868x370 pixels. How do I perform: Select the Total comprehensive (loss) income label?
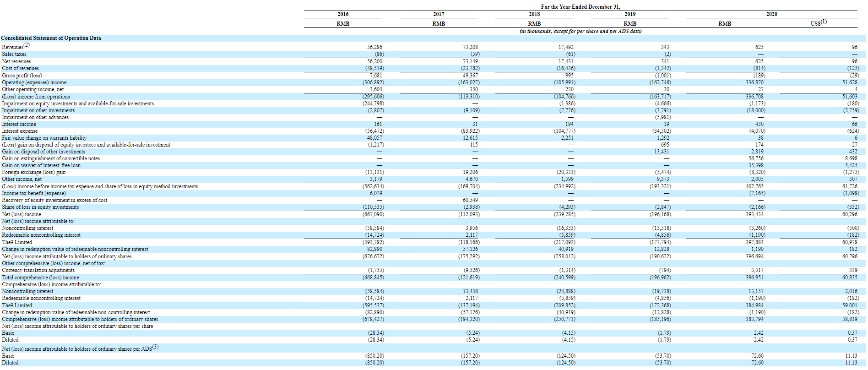(40, 277)
